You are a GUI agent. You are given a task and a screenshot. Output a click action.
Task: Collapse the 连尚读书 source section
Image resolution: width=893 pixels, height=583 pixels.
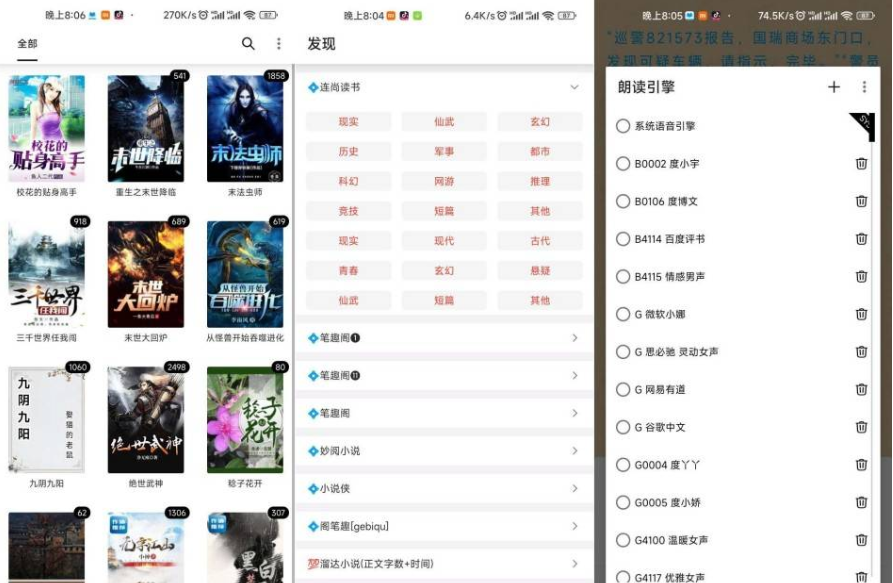point(574,87)
